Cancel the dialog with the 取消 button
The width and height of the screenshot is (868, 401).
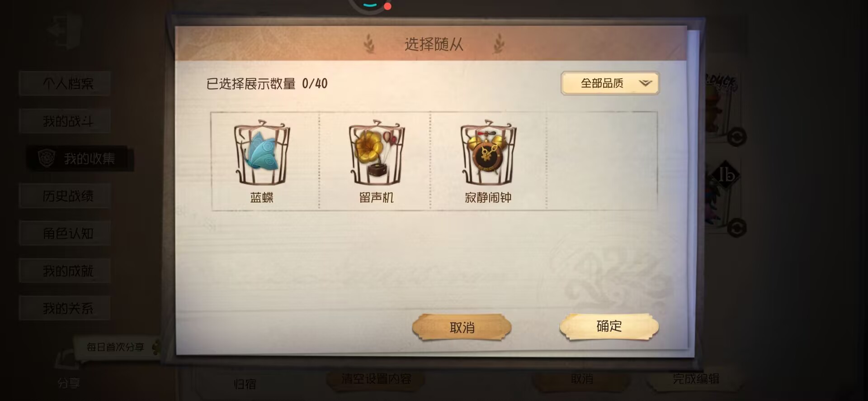(462, 328)
